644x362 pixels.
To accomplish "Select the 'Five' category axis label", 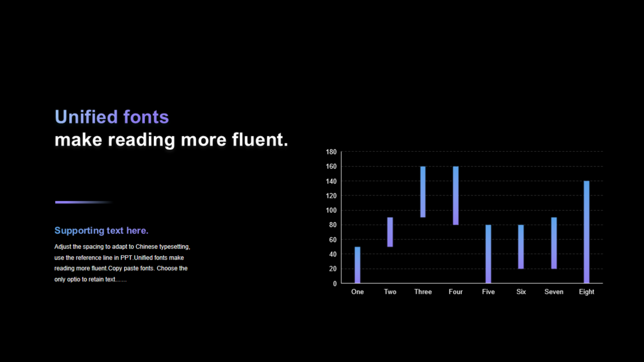I will (488, 292).
